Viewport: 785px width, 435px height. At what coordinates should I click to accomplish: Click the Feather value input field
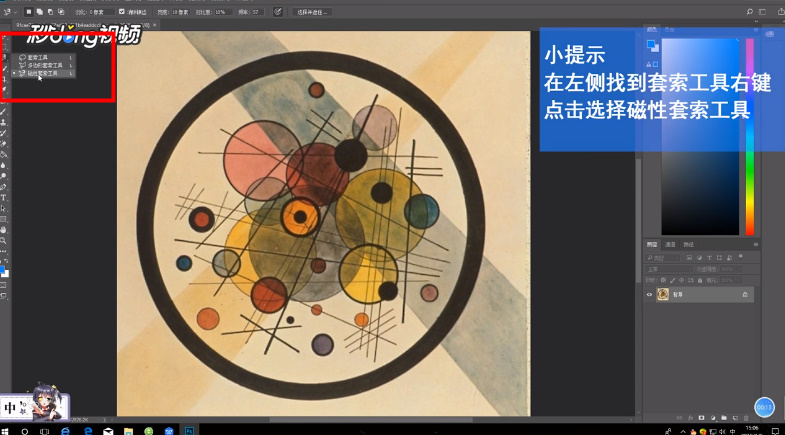102,12
